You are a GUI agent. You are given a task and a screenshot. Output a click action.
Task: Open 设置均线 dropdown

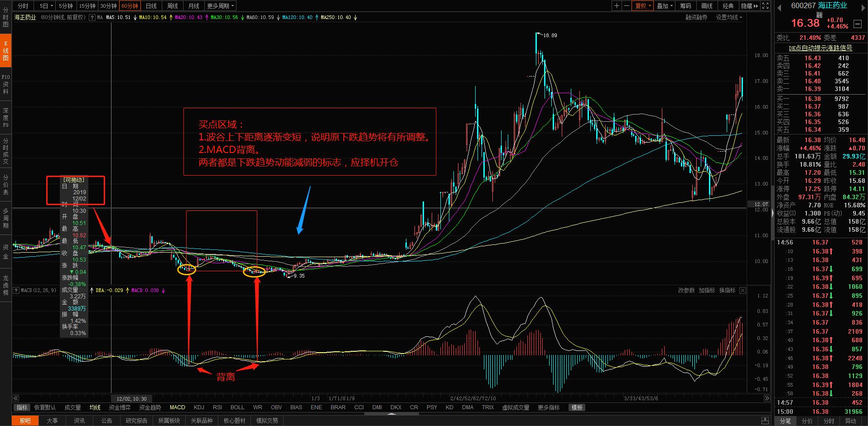pyautogui.click(x=729, y=18)
